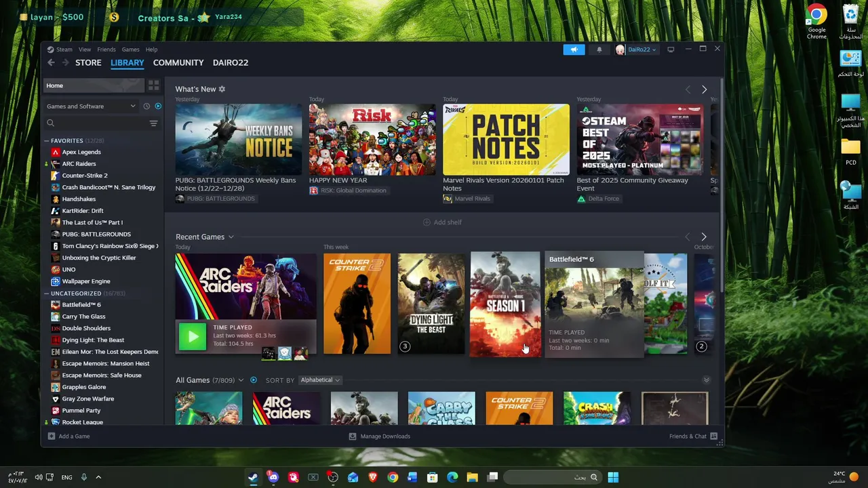This screenshot has width=868, height=488.
Task: Click Counter-Strike 2 icon in sidebar list
Action: point(56,176)
